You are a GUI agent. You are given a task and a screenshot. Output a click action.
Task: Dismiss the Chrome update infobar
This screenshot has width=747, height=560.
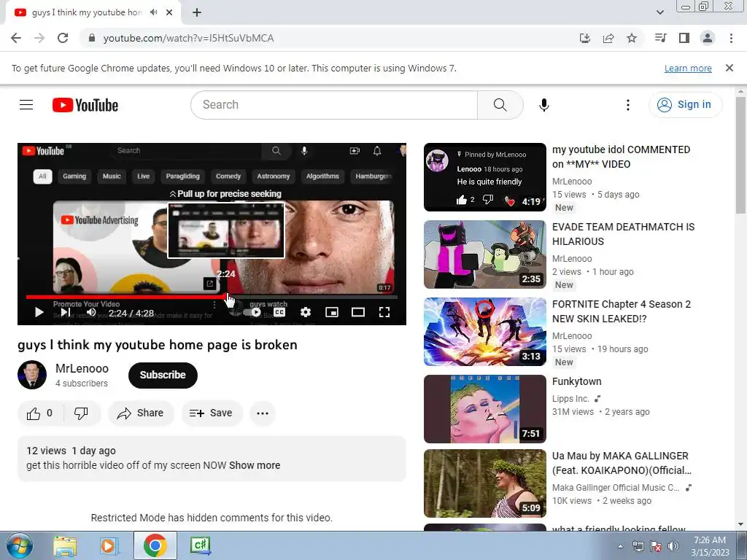click(729, 68)
